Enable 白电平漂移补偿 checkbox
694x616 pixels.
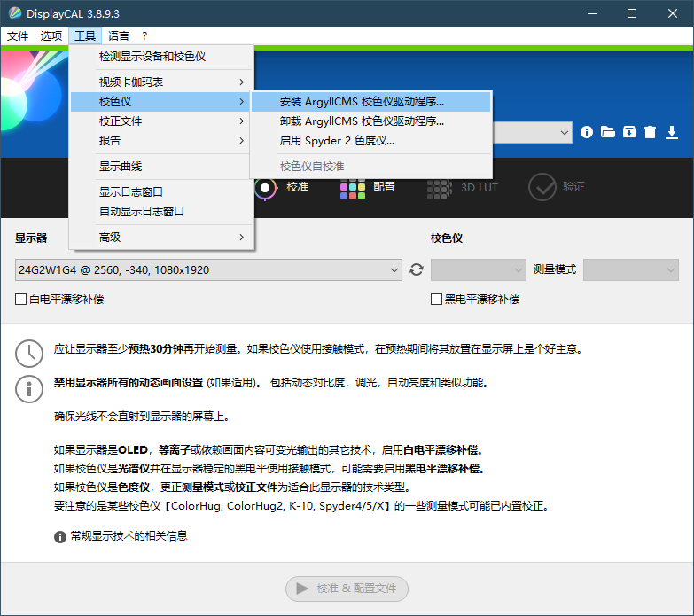pos(20,300)
